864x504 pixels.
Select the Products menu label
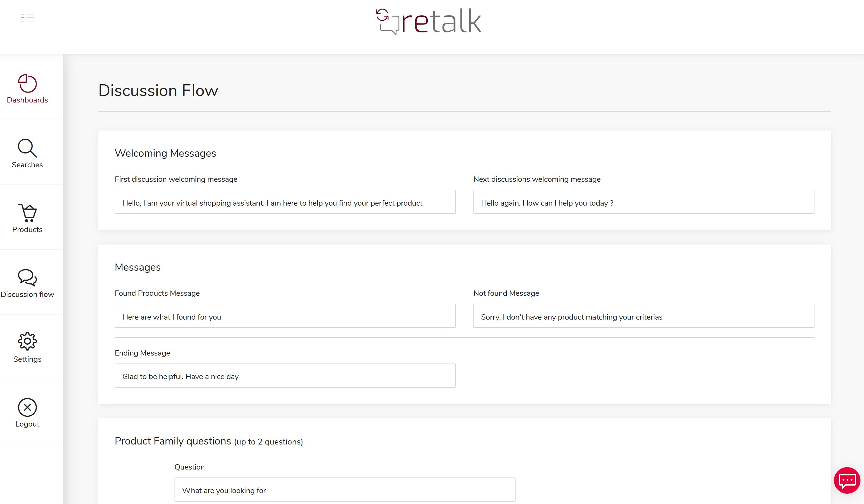27,229
